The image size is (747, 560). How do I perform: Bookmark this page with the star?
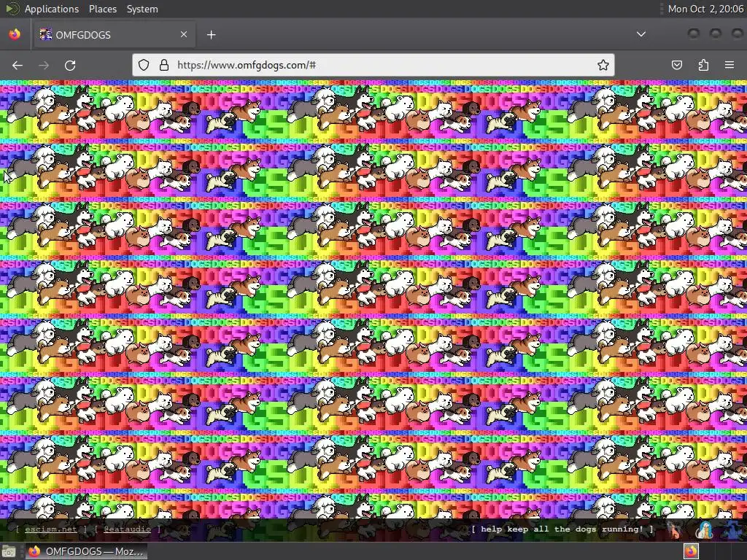tap(603, 65)
